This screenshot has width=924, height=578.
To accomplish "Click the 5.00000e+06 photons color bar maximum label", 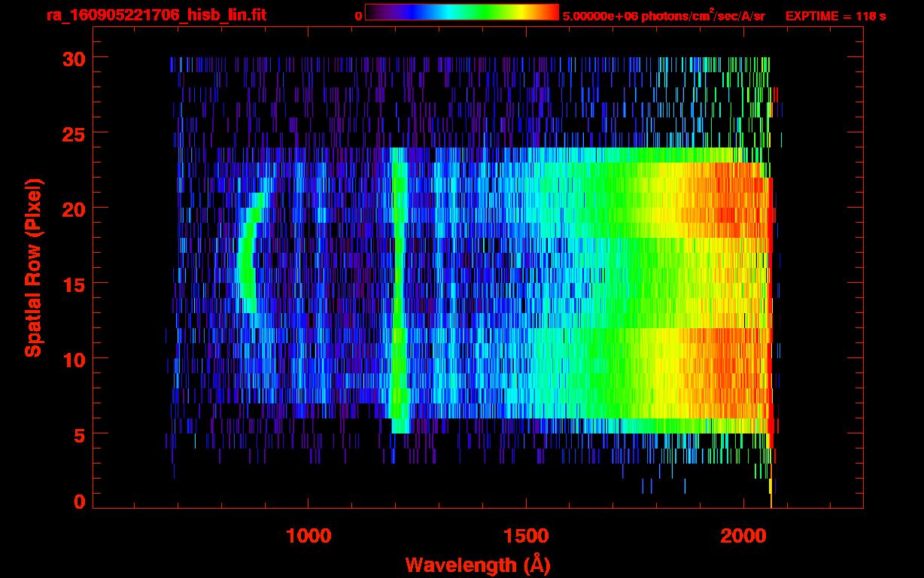I will (664, 15).
